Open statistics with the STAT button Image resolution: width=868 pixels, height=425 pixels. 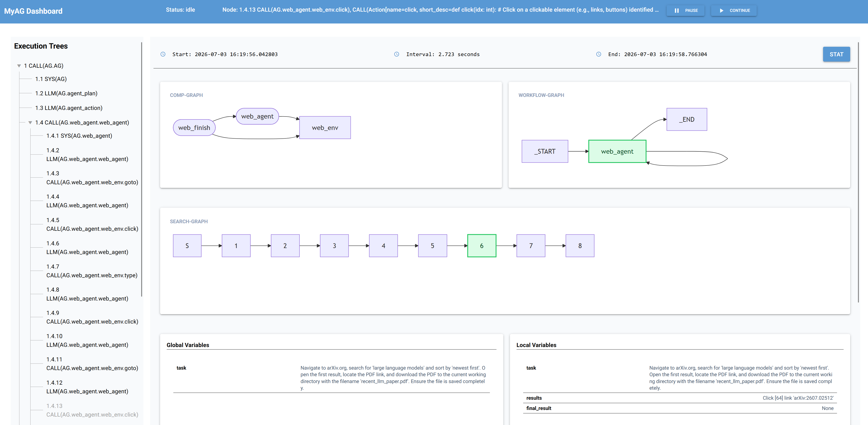point(836,54)
